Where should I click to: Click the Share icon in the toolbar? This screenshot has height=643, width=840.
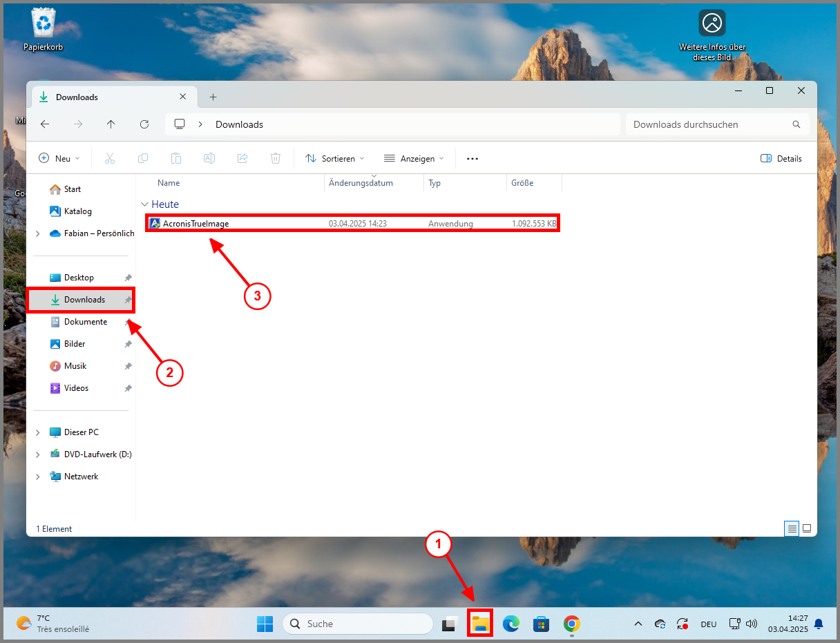[x=242, y=158]
